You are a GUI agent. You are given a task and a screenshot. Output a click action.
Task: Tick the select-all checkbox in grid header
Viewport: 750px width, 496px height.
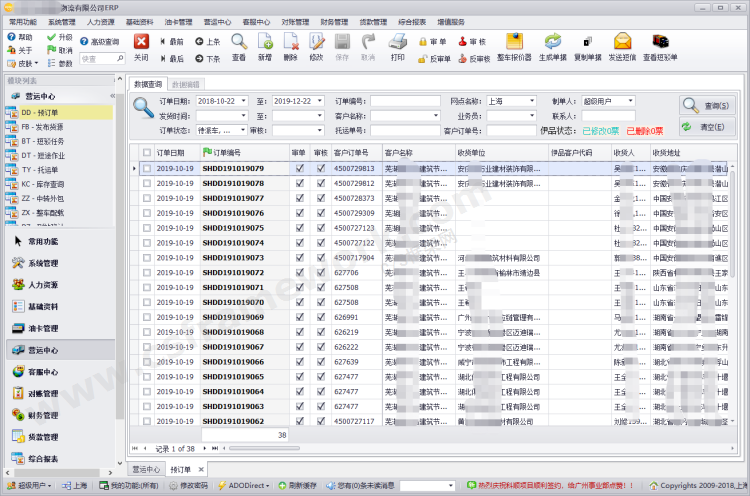pos(147,152)
